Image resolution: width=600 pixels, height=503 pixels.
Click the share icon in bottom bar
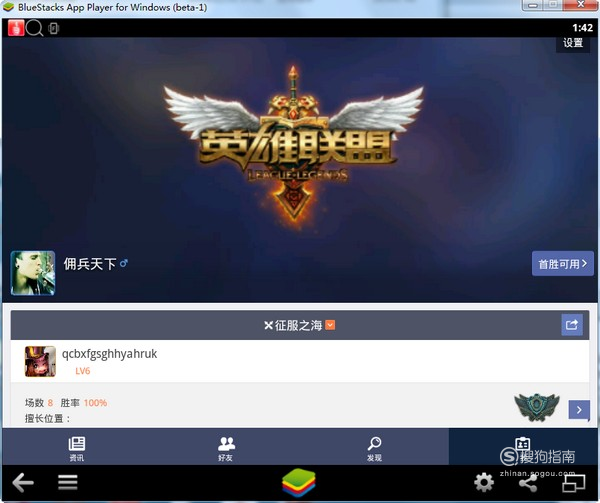coord(528,483)
